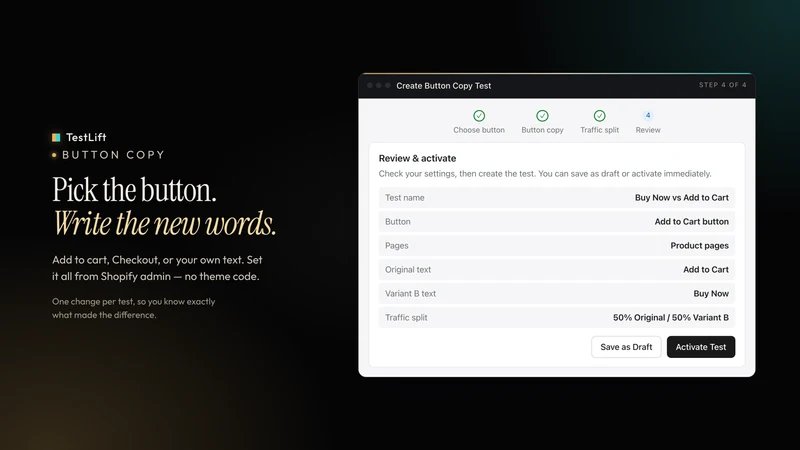Click the BUTTON COPY tagline
The image size is (800, 450).
[x=113, y=155]
